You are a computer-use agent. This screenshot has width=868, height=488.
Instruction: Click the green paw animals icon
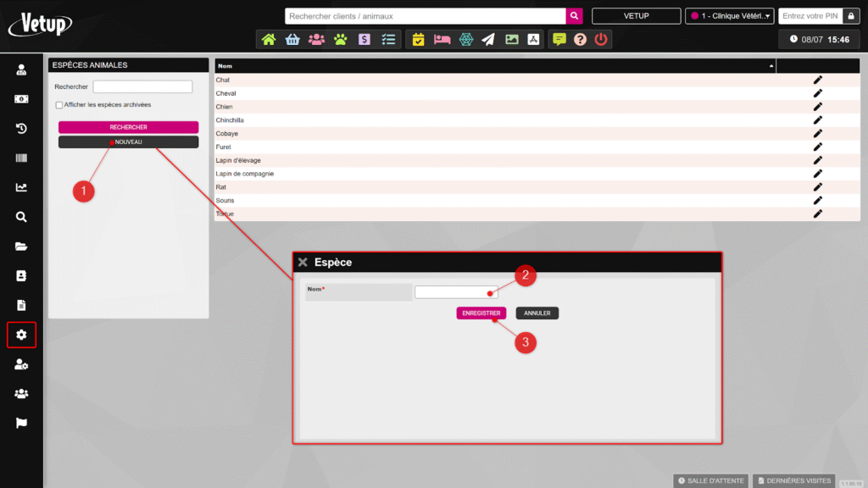click(x=340, y=39)
